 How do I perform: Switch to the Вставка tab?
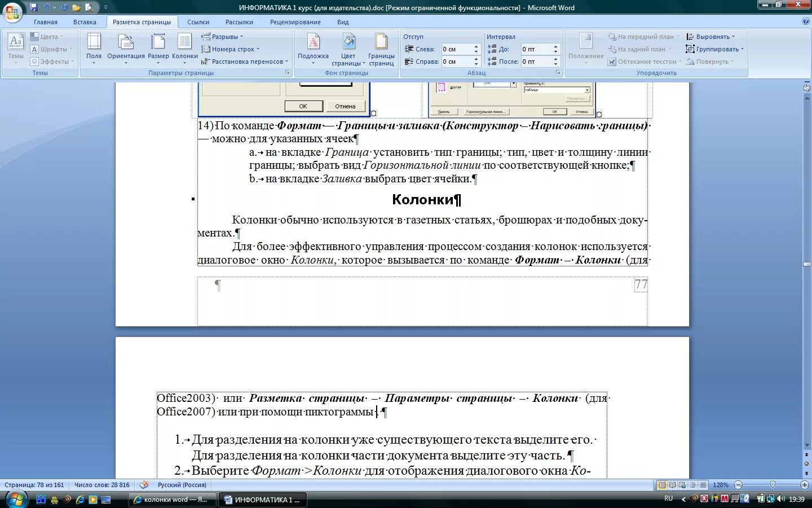(x=85, y=22)
